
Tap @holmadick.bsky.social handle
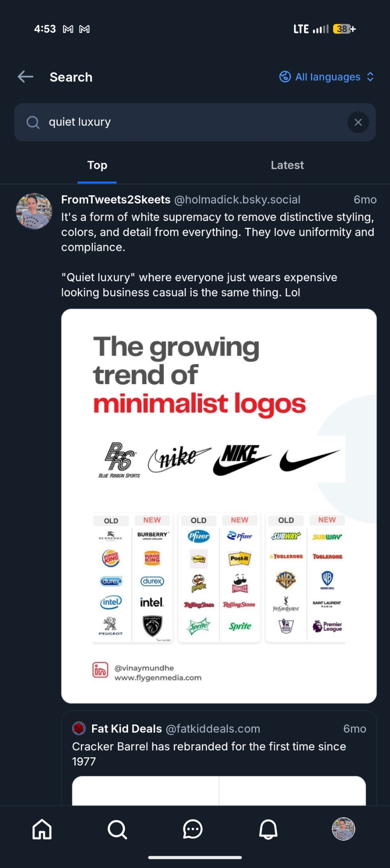(x=237, y=200)
